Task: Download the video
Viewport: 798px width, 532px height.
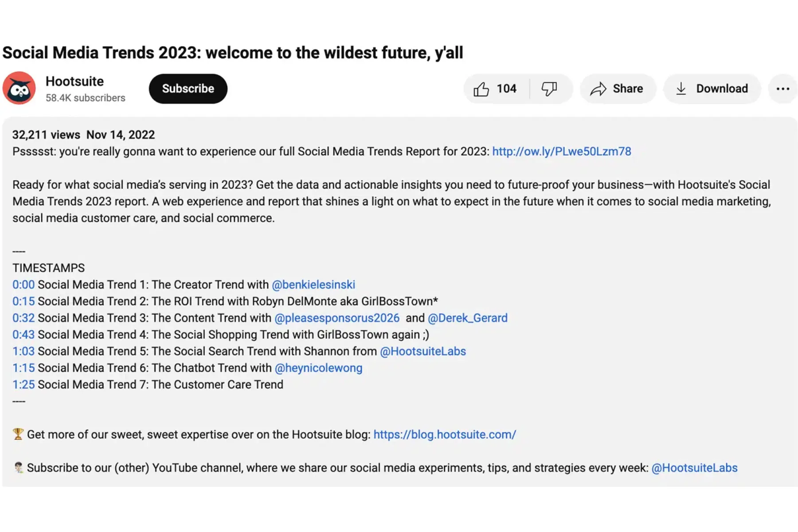Action: click(712, 89)
